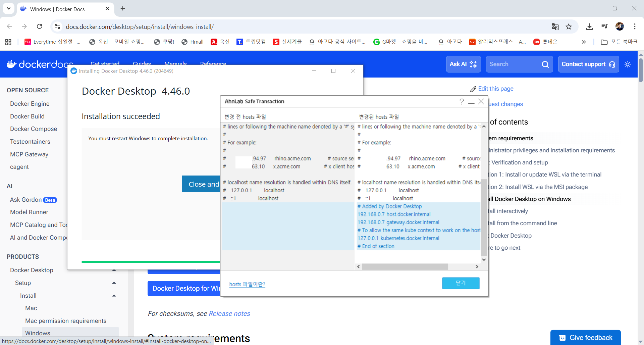Bookmark this page with the star icon
This screenshot has height=345, width=644.
(569, 27)
